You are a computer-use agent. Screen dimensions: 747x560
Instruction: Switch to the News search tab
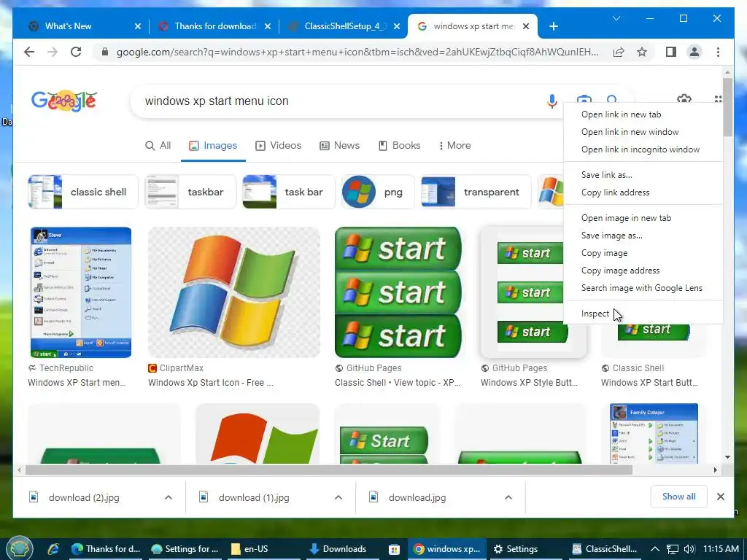click(x=339, y=146)
